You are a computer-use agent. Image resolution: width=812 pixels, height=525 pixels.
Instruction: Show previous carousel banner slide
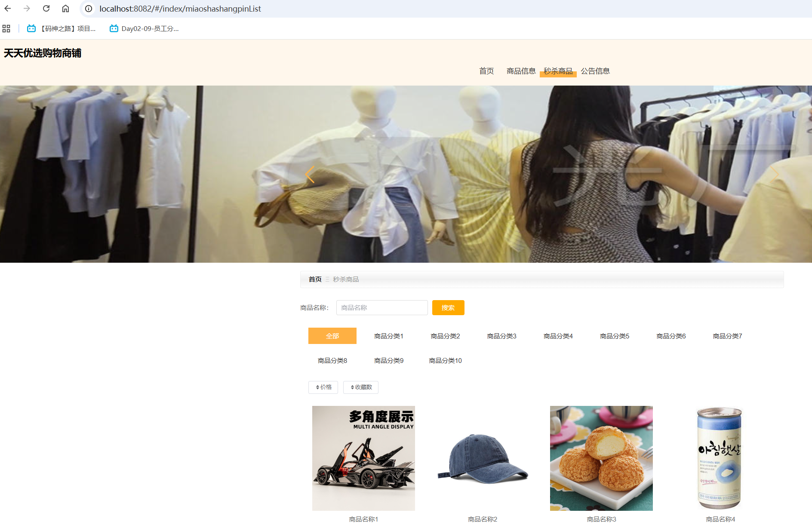coord(310,174)
